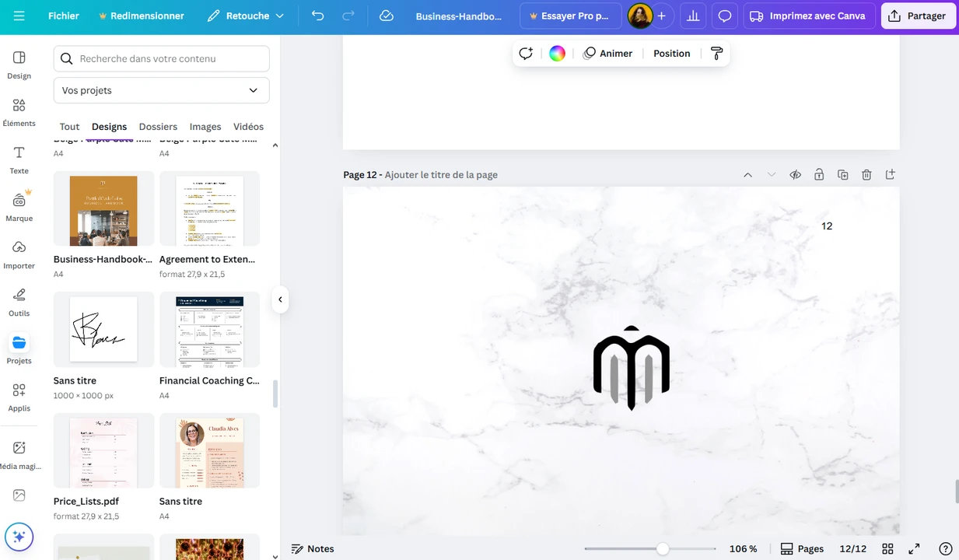Open the rainbow color picker swatch

click(x=557, y=54)
